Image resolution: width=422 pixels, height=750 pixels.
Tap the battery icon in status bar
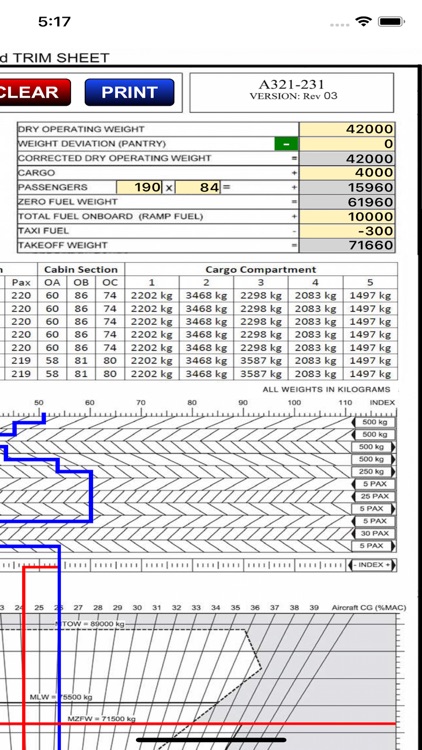pyautogui.click(x=391, y=22)
